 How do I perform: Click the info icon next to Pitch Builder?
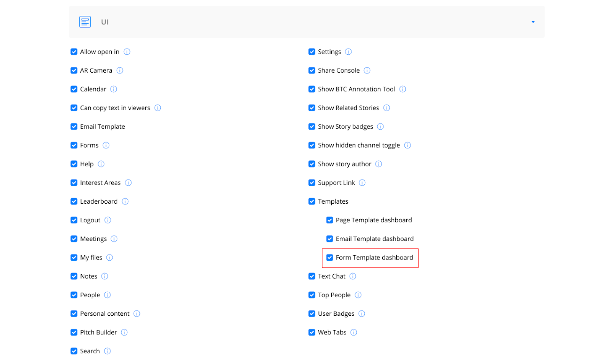pyautogui.click(x=124, y=332)
